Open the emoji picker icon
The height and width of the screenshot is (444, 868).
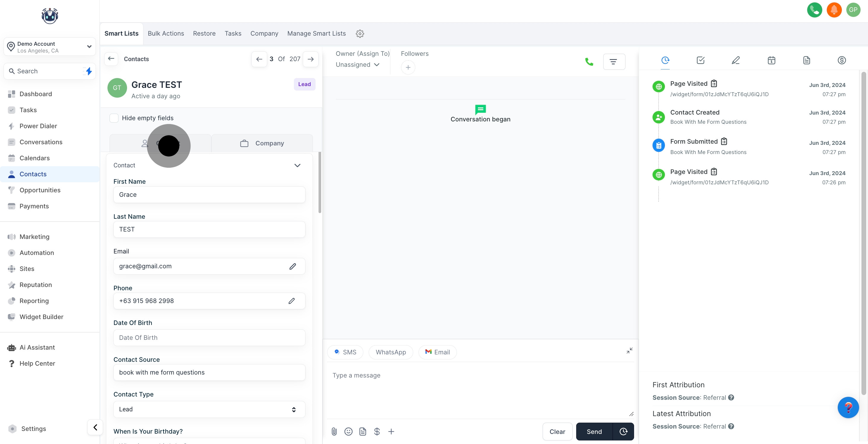point(349,432)
